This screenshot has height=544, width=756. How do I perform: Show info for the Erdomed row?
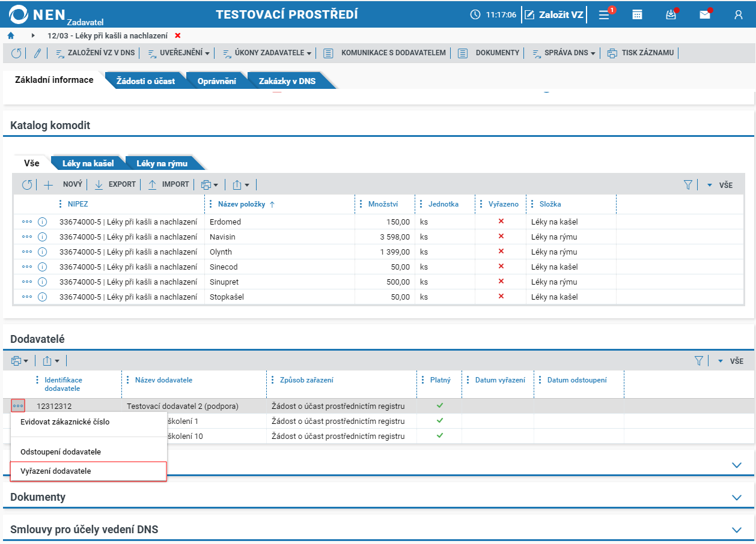42,222
